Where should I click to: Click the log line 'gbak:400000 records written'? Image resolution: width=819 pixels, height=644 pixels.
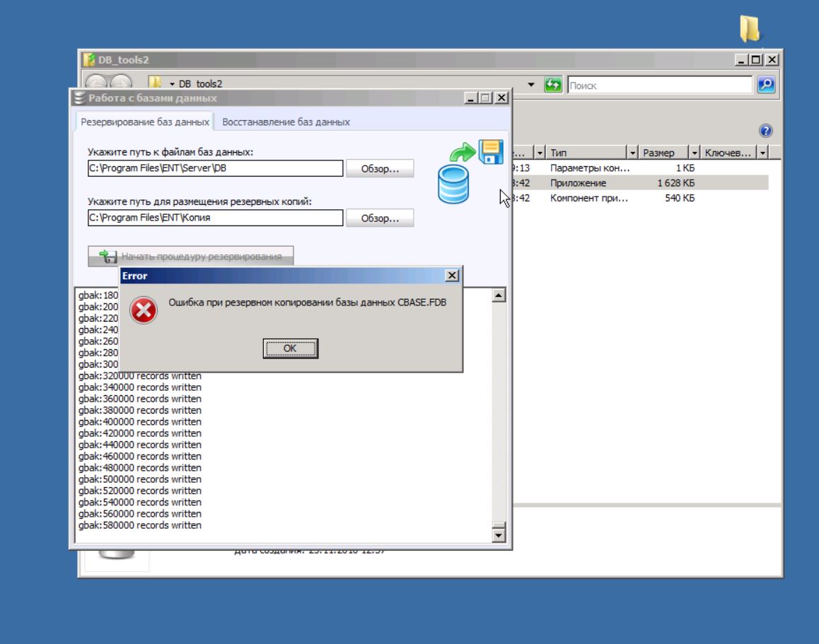tap(140, 422)
